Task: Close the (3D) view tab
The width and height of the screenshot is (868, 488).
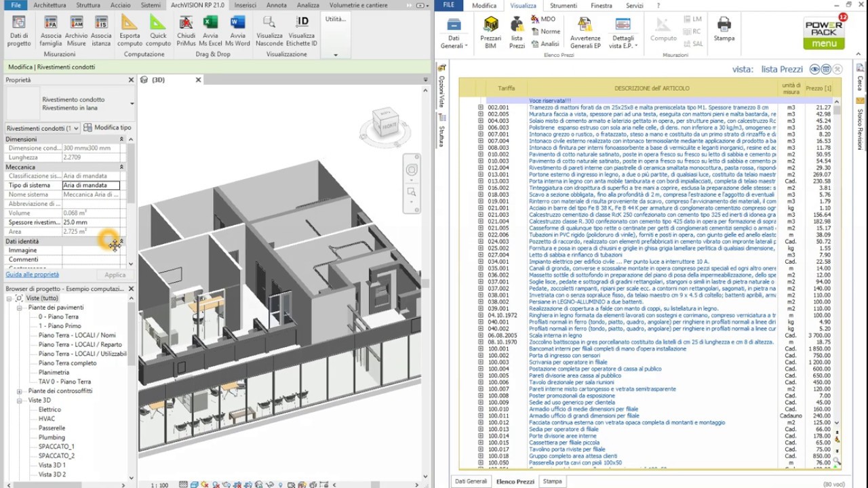Action: click(x=198, y=80)
